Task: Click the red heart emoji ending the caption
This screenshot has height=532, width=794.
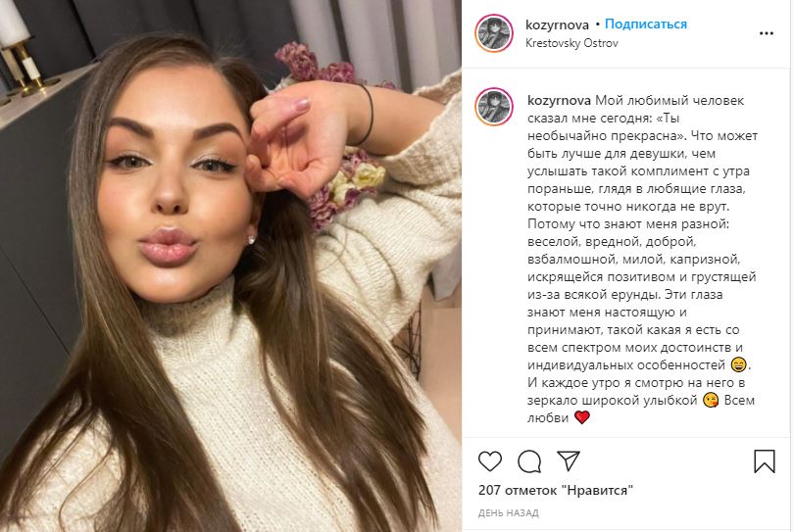Action: pos(582,417)
